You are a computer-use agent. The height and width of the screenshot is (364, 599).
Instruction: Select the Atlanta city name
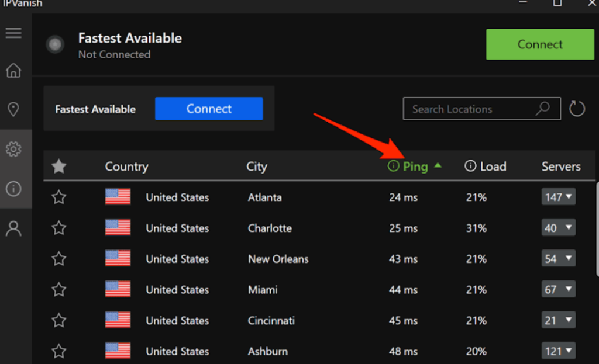tap(265, 197)
